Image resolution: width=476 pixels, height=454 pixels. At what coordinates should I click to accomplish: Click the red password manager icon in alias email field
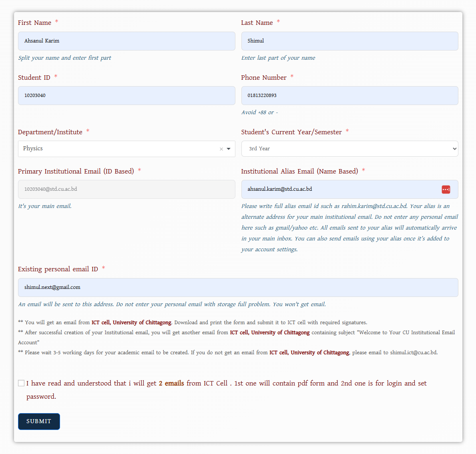(446, 190)
